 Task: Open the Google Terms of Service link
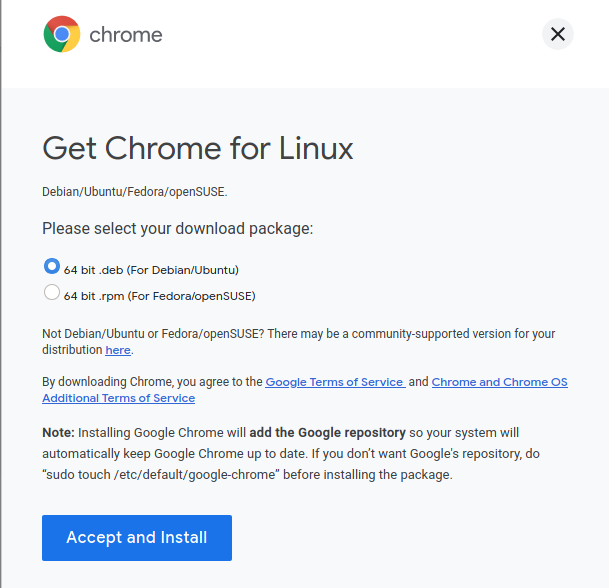pos(335,382)
